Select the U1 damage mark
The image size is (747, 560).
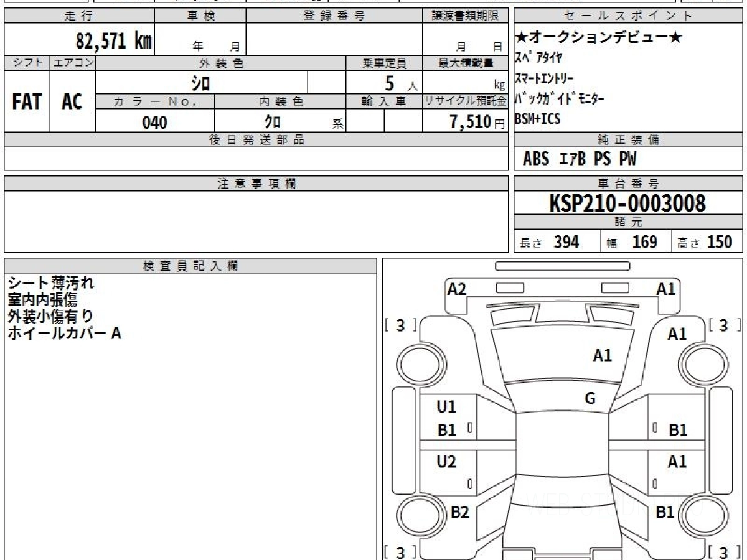coord(446,407)
